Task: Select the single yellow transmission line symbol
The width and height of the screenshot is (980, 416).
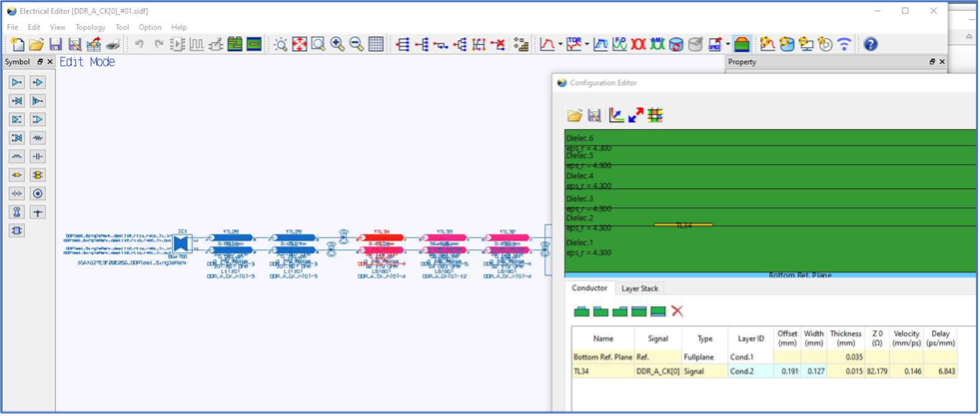Action: (x=17, y=175)
